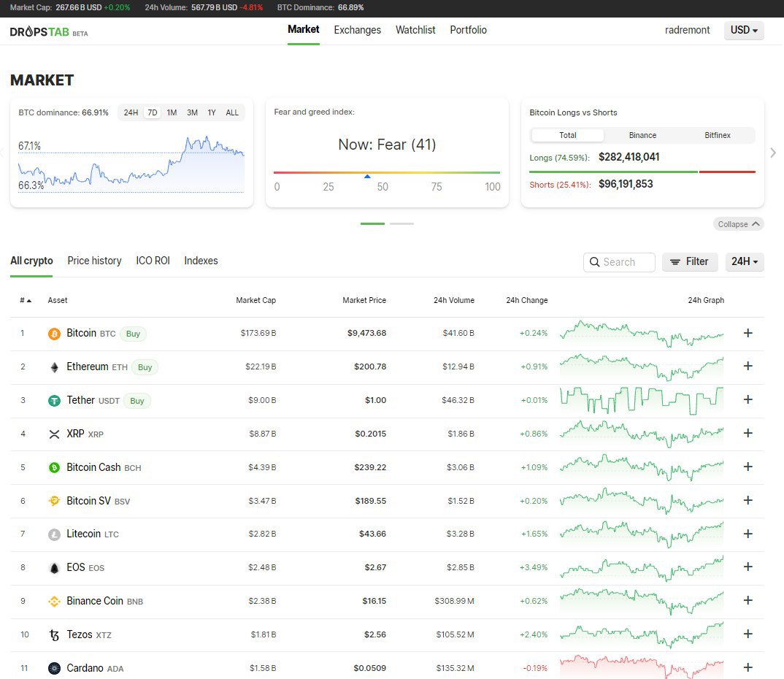Add EOS with the plus icon
The image size is (784, 679).
click(x=748, y=567)
